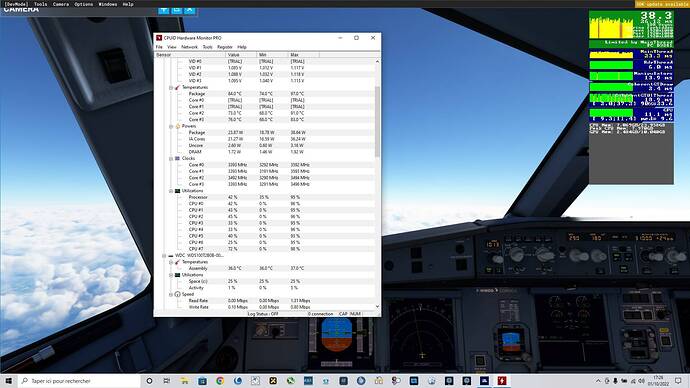Image resolution: width=690 pixels, height=388 pixels.
Task: Click the Min column header
Action: 272,55
